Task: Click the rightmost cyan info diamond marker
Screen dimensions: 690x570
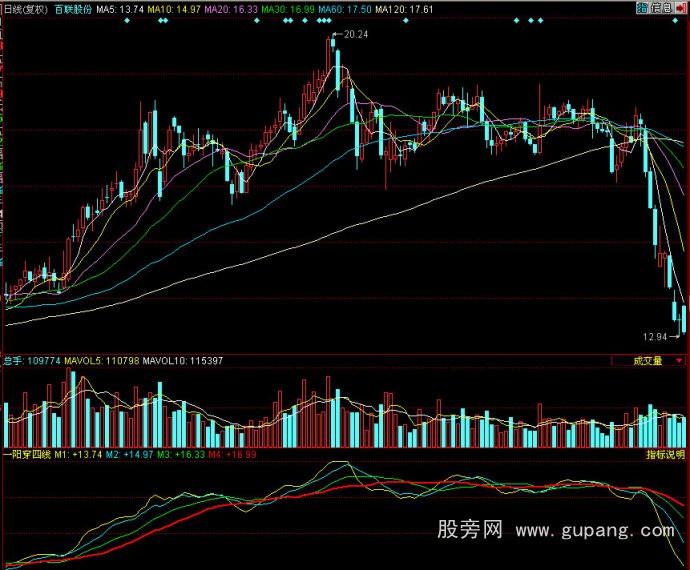Action: click(x=675, y=20)
